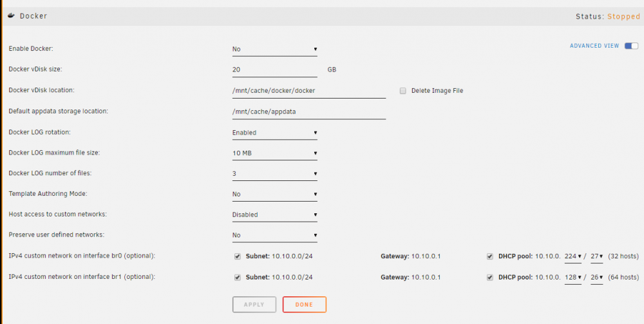Focus the Docker vDisk size field
This screenshot has width=644, height=324.
[x=275, y=70]
